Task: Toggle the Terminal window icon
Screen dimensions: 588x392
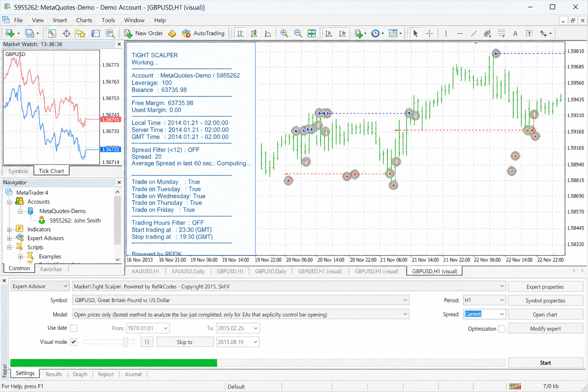Action: pyautogui.click(x=95, y=33)
